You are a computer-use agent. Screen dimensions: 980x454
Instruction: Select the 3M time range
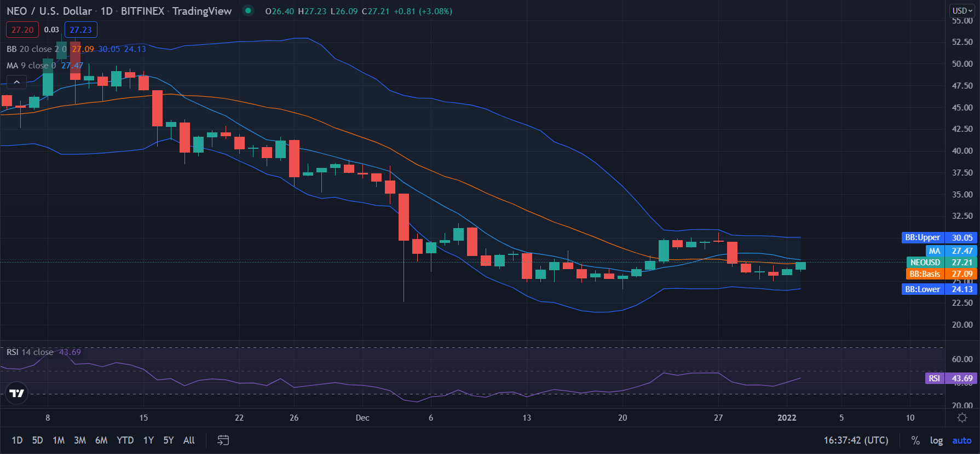coord(80,440)
